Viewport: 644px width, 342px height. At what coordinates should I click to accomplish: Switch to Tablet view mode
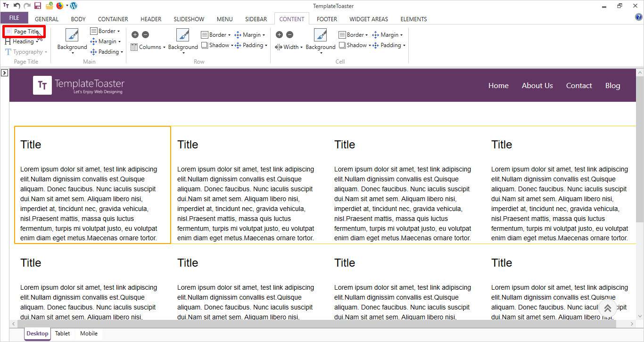coord(62,334)
